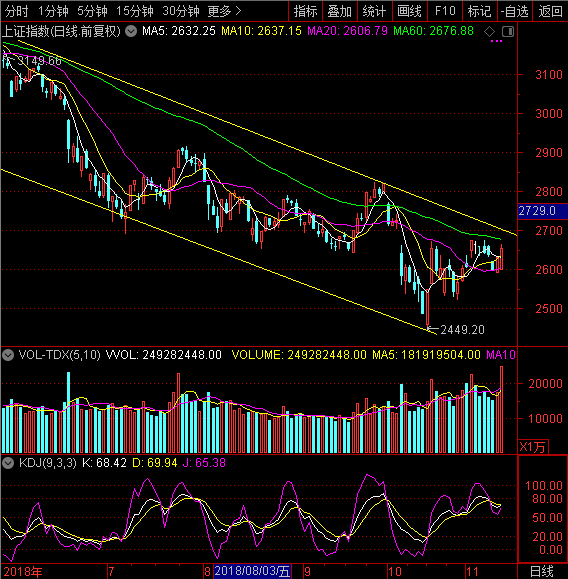Switch to the 分时 intraday tab
Viewport: 568px width, 579px height.
16,11
